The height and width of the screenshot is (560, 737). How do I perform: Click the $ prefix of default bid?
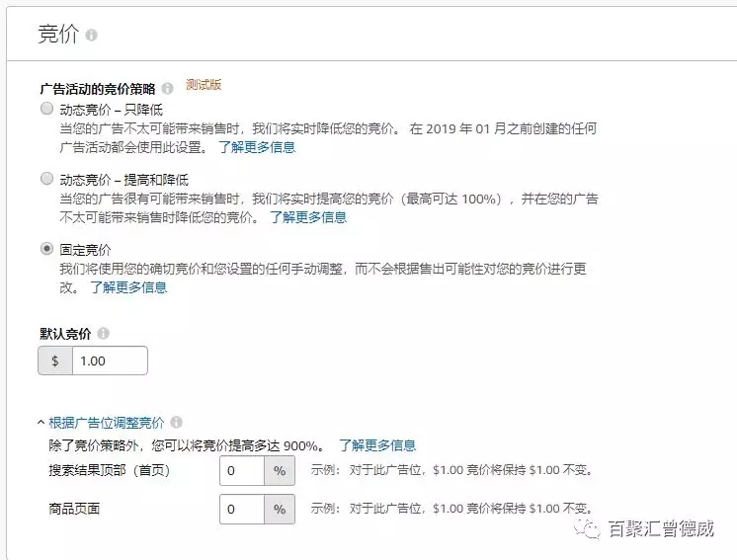[x=55, y=360]
